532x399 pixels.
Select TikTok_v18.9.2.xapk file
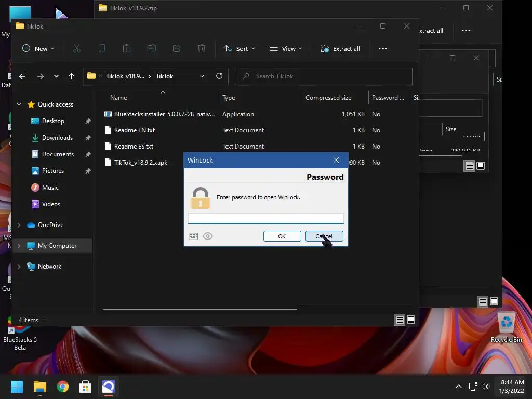tap(141, 163)
